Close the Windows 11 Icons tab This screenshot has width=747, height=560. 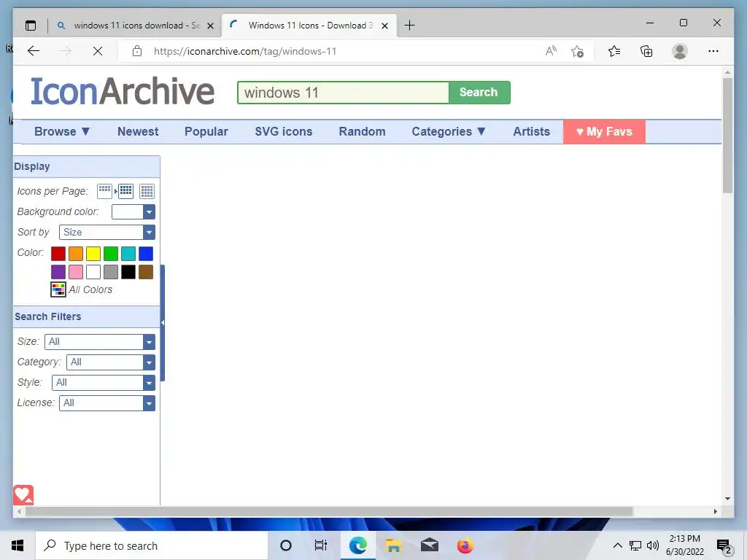[x=385, y=26]
